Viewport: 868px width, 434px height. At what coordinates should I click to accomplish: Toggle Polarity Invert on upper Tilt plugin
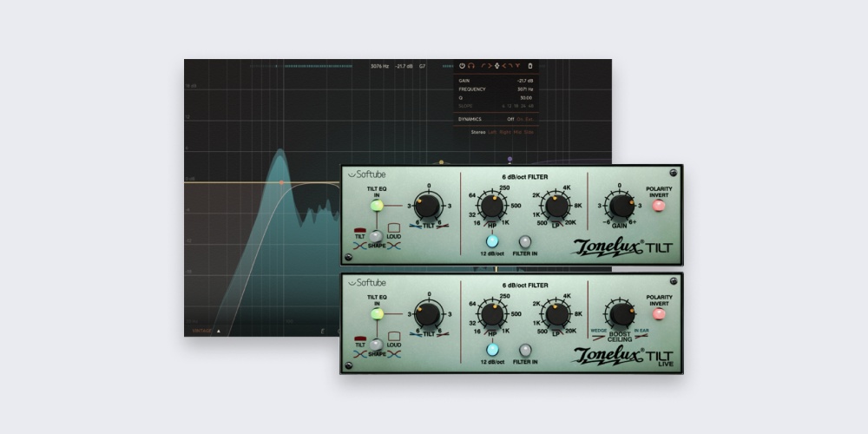point(659,206)
